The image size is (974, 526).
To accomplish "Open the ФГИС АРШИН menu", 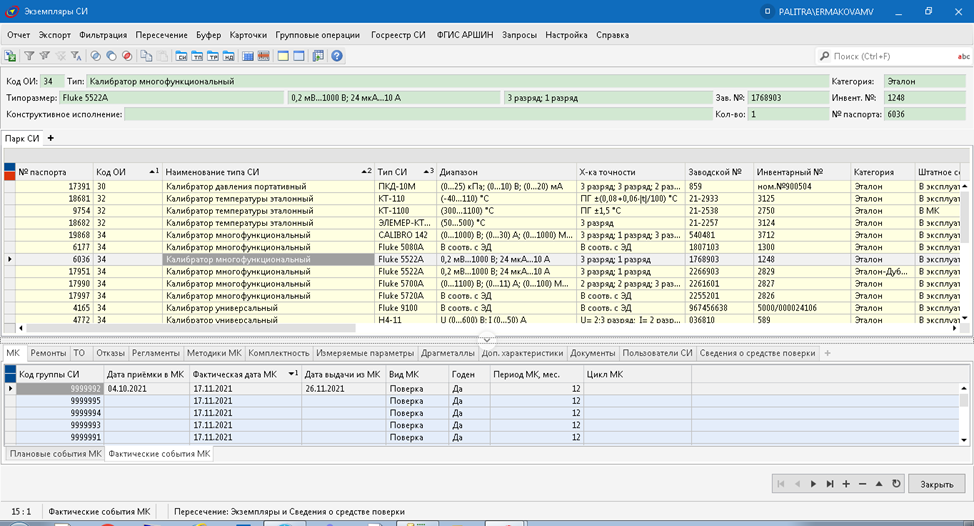I will tap(465, 35).
